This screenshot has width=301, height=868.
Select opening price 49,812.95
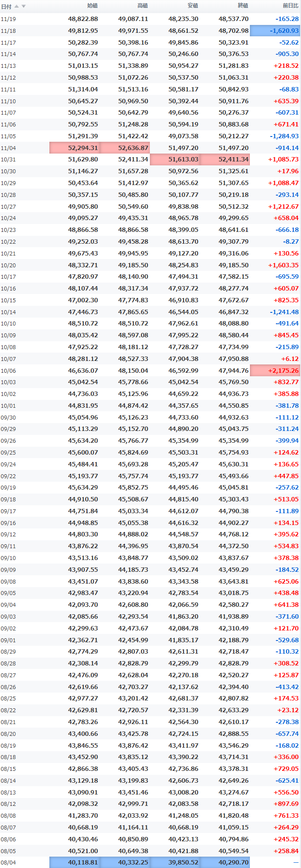[x=83, y=31]
